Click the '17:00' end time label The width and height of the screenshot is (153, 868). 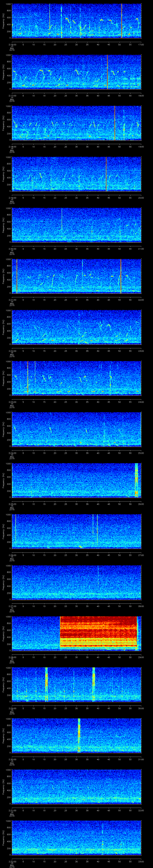(x=141, y=44)
